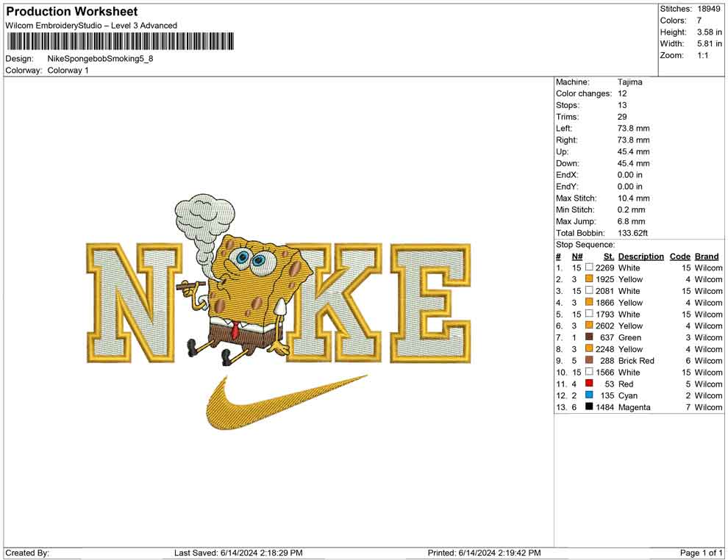
Task: Click the N# column header
Action: pos(577,256)
